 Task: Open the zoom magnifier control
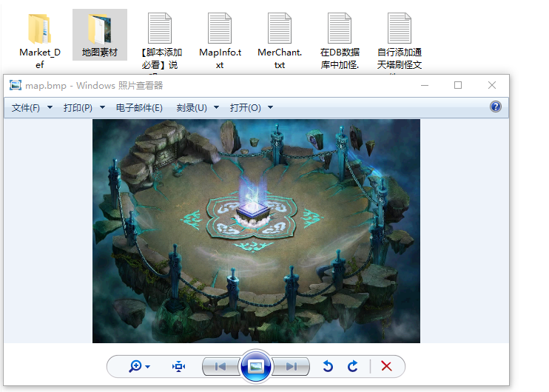[x=135, y=366]
